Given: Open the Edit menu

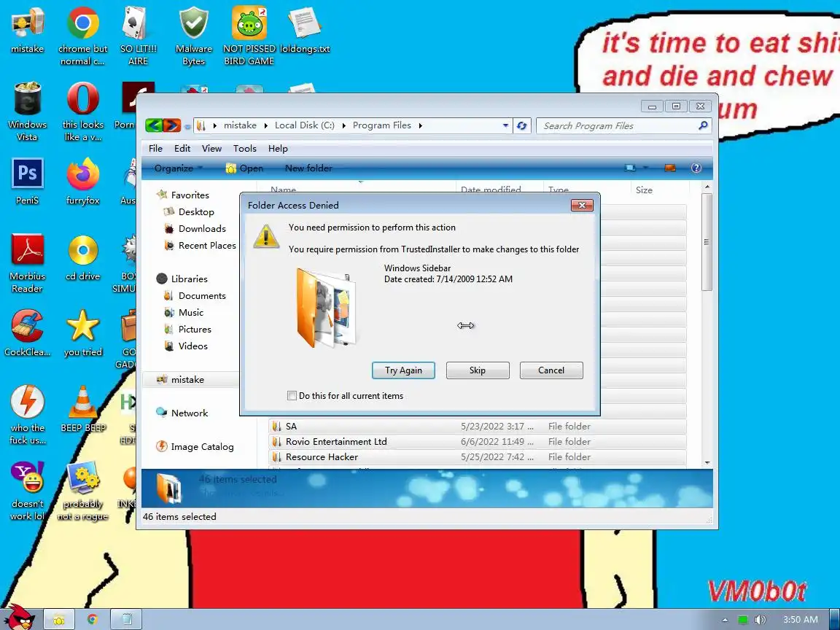Looking at the screenshot, I should [x=182, y=149].
